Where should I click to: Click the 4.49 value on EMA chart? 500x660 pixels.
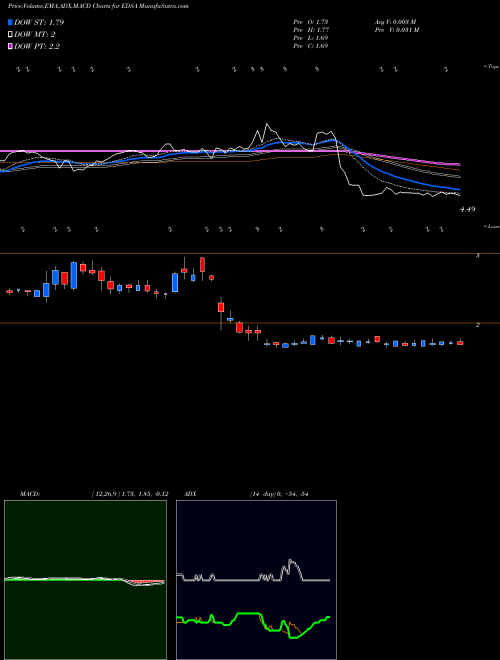coord(467,209)
